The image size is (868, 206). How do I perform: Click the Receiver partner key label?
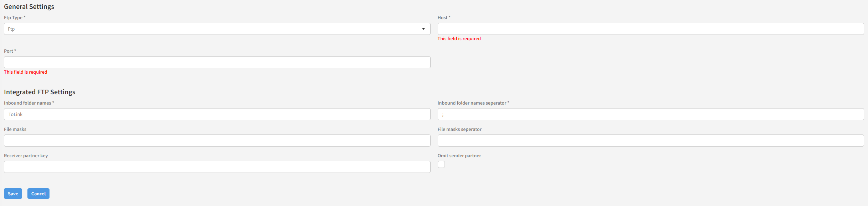point(26,155)
